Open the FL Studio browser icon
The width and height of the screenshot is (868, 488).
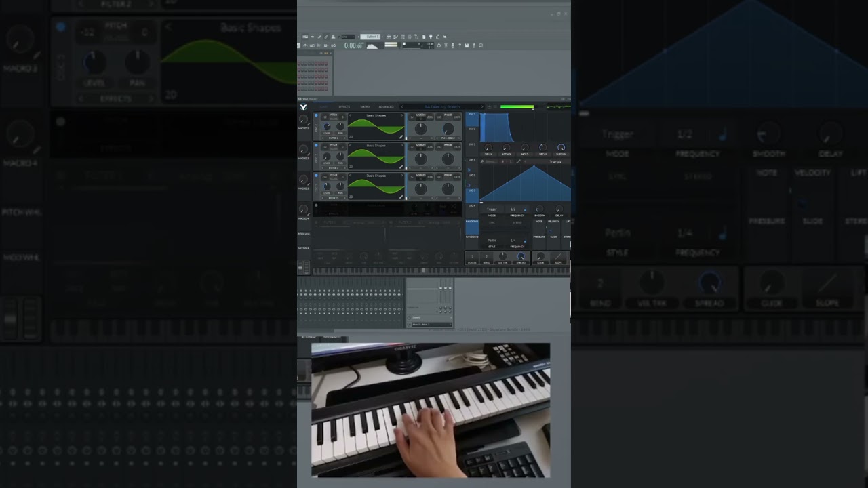[416, 37]
